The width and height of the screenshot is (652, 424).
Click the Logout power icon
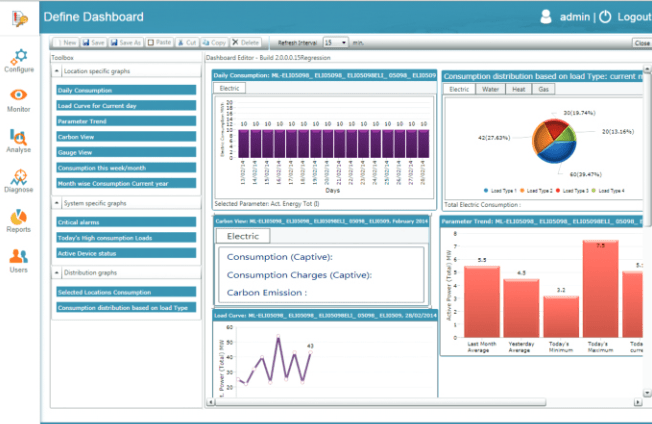click(x=604, y=17)
